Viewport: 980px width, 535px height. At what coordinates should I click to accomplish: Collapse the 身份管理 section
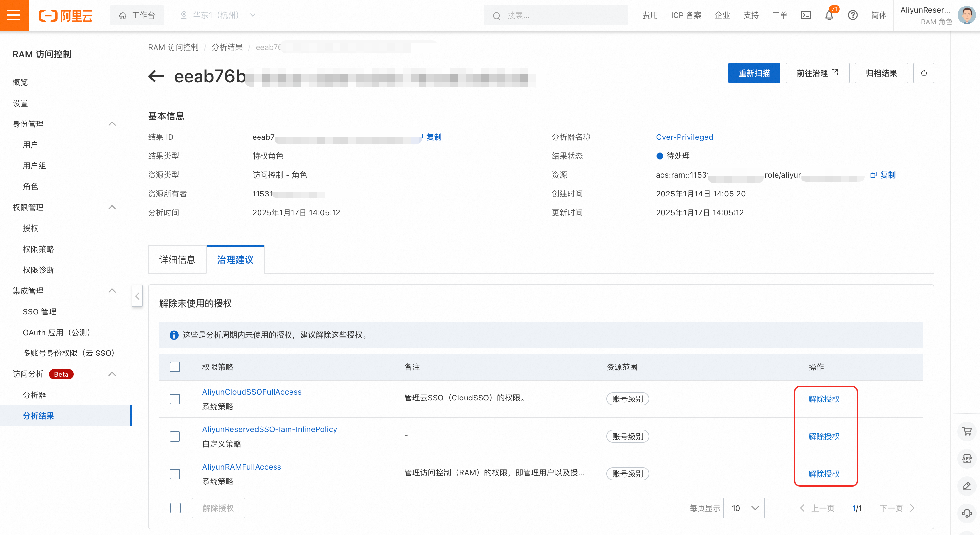point(112,124)
